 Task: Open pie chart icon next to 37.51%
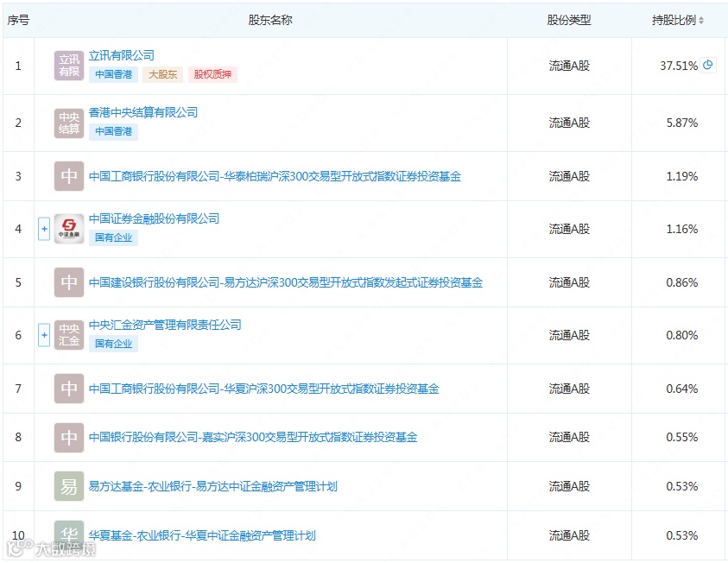708,65
